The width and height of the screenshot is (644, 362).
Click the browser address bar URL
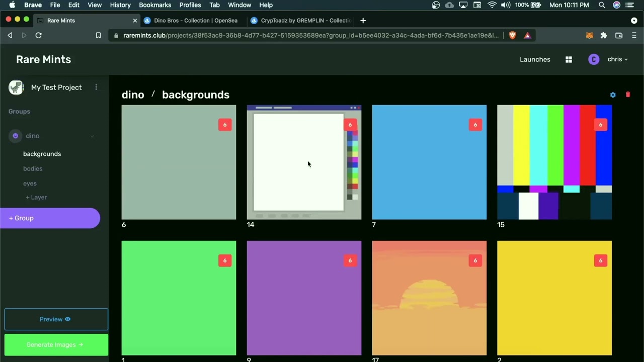[311, 35]
